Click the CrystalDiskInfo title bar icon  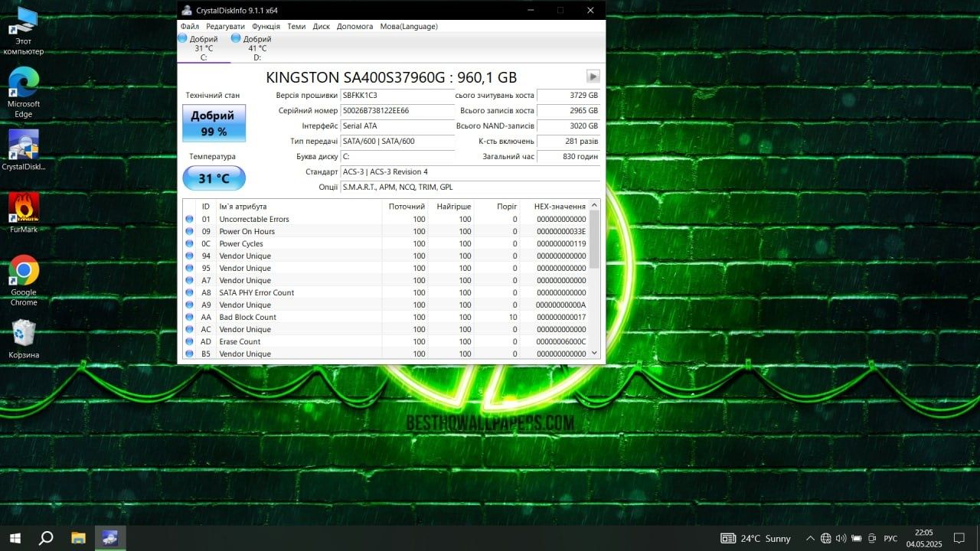click(187, 10)
